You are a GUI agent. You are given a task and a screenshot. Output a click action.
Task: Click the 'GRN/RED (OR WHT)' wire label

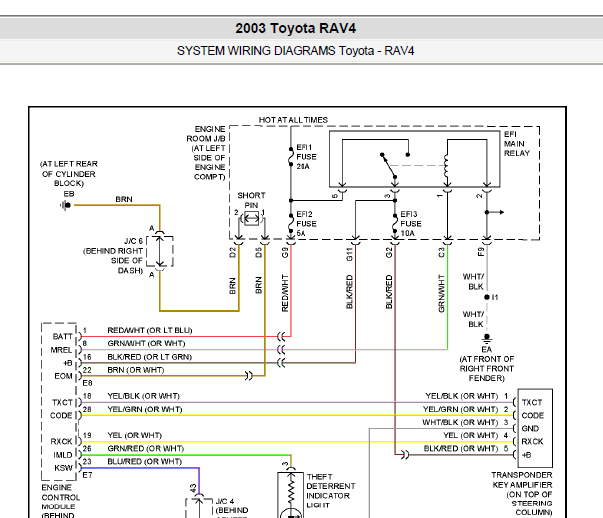click(x=145, y=448)
